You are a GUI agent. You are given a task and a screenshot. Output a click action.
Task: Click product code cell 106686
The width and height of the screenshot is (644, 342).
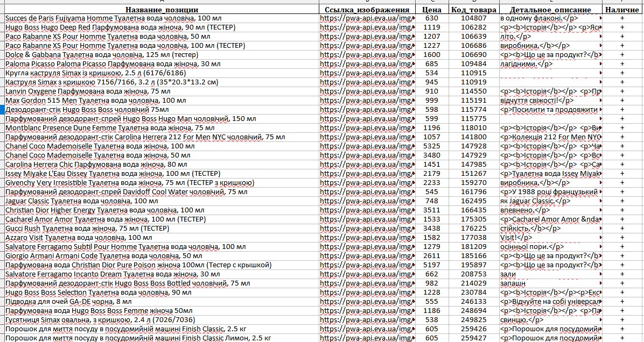coord(473,46)
